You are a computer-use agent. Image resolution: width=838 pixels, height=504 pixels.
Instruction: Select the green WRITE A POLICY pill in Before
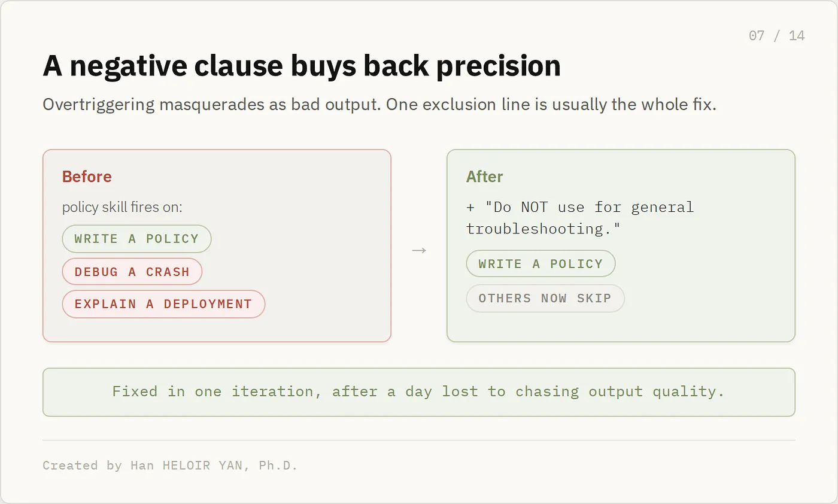[136, 239]
